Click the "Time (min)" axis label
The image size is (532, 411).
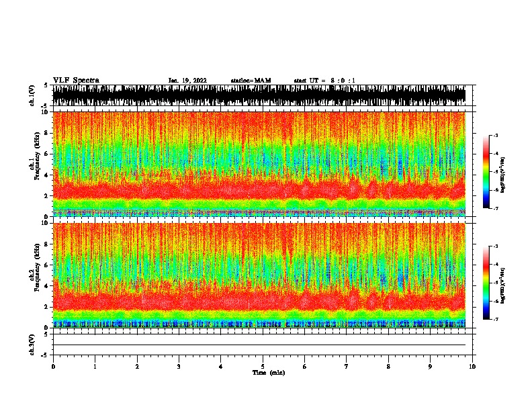(269, 373)
